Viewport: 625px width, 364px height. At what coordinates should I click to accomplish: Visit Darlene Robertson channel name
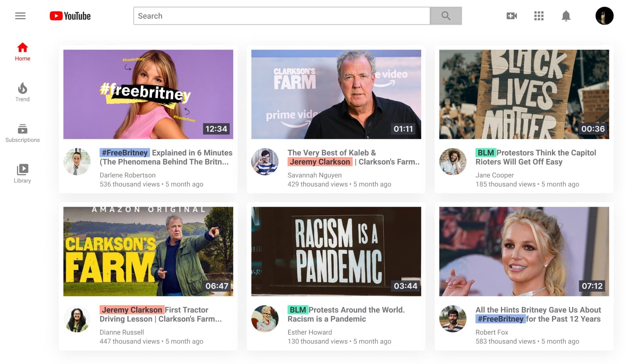128,175
